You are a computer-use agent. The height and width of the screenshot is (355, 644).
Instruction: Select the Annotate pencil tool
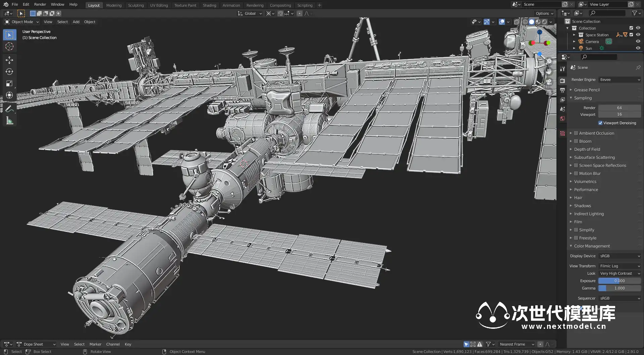pyautogui.click(x=9, y=109)
